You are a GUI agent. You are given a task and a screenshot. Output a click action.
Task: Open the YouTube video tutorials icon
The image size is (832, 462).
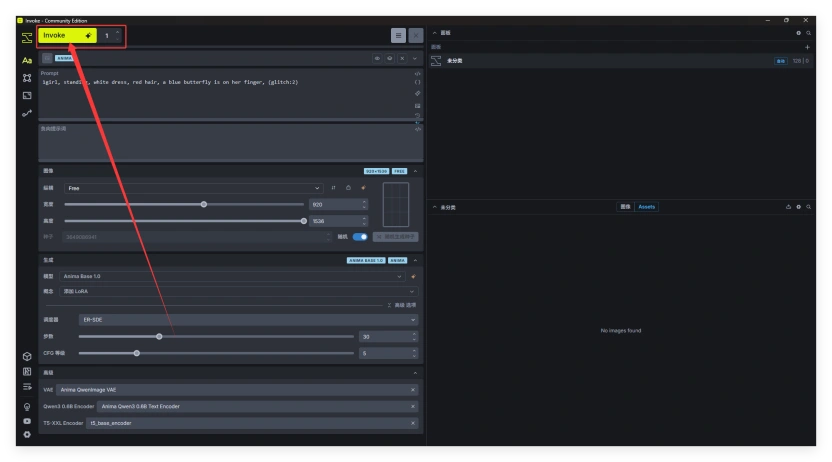coord(27,421)
